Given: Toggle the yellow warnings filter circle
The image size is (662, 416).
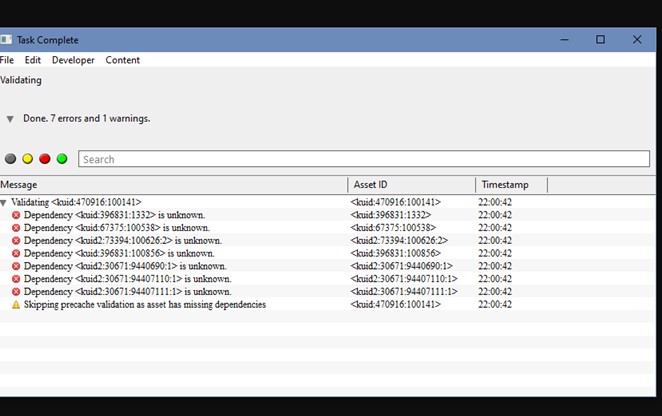Looking at the screenshot, I should (27, 159).
